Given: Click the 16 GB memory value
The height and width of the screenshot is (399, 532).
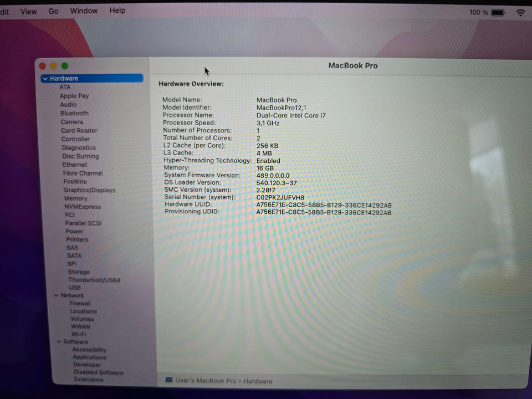Looking at the screenshot, I should pos(265,168).
